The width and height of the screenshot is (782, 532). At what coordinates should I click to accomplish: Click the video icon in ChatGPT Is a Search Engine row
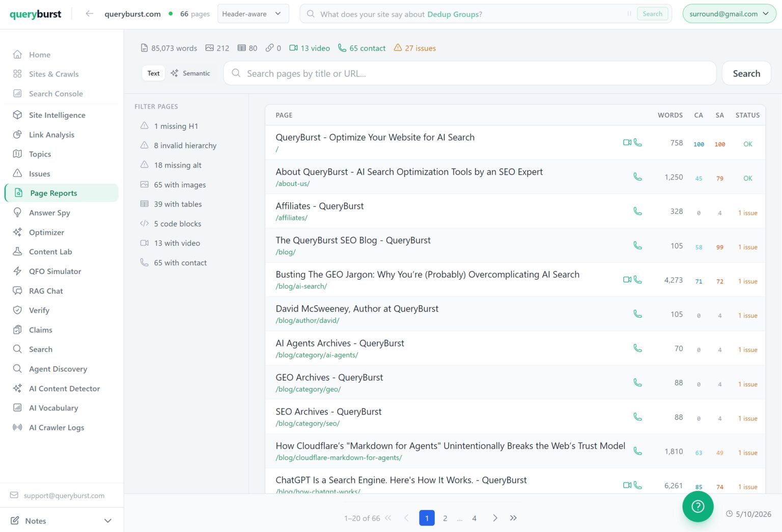627,485
